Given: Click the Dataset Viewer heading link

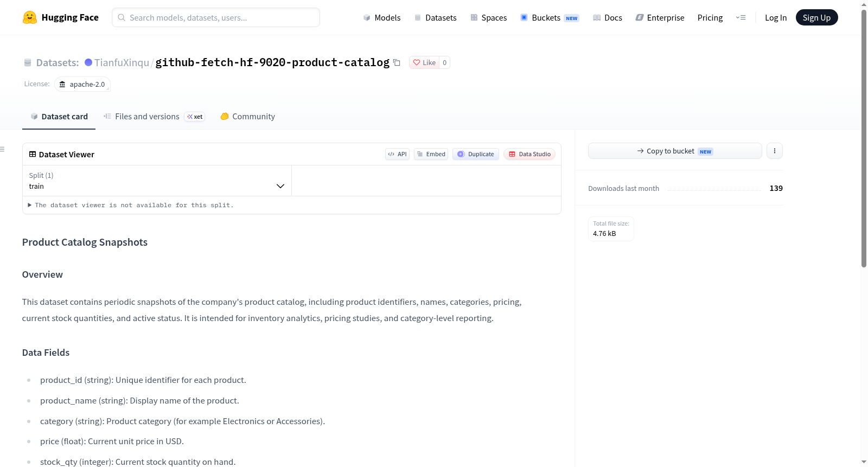Looking at the screenshot, I should coord(66,154).
